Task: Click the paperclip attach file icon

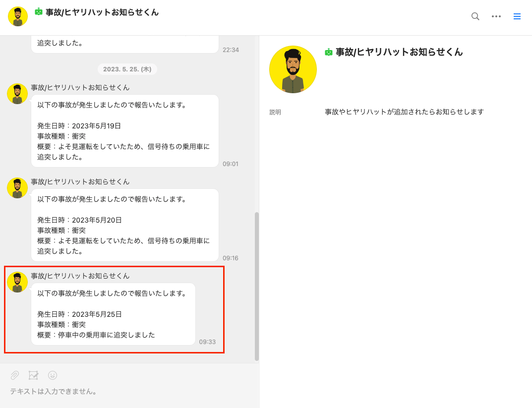Action: point(14,375)
